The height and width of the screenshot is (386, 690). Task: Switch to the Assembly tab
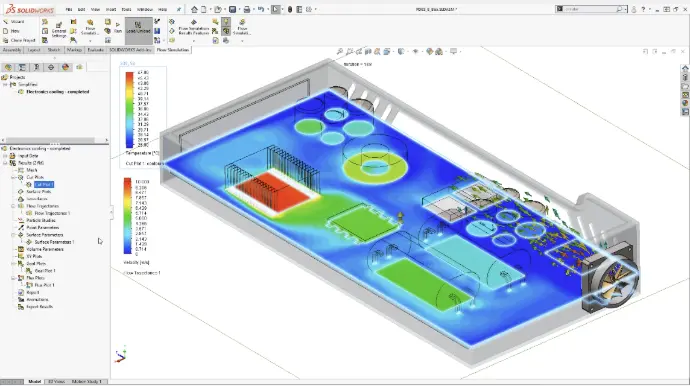(x=12, y=50)
